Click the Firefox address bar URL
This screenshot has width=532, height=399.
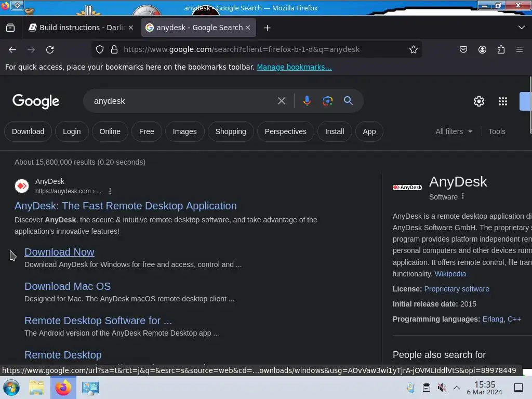click(242, 49)
